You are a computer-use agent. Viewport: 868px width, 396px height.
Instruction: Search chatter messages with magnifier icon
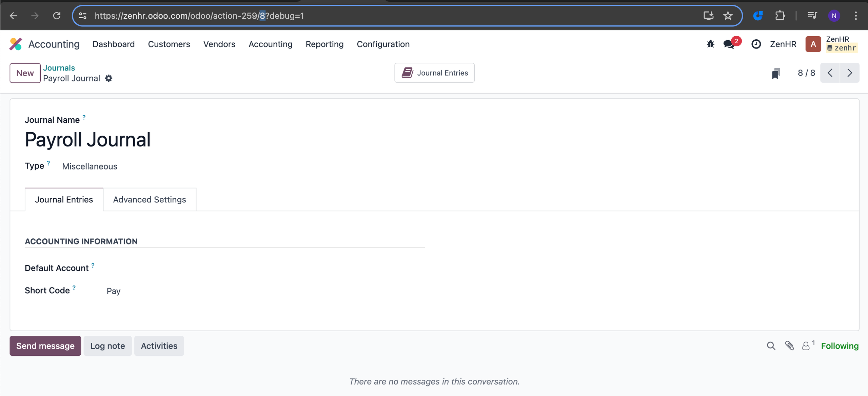coord(771,346)
